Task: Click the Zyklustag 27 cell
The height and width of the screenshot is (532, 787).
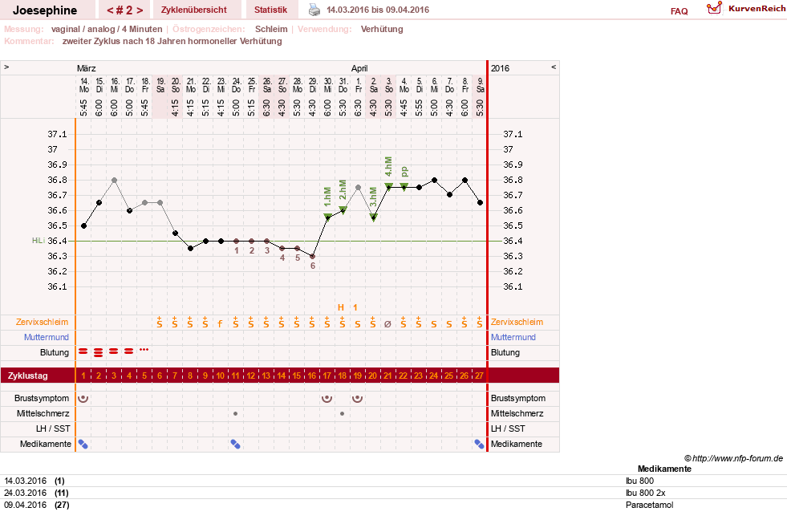Action: coord(479,376)
